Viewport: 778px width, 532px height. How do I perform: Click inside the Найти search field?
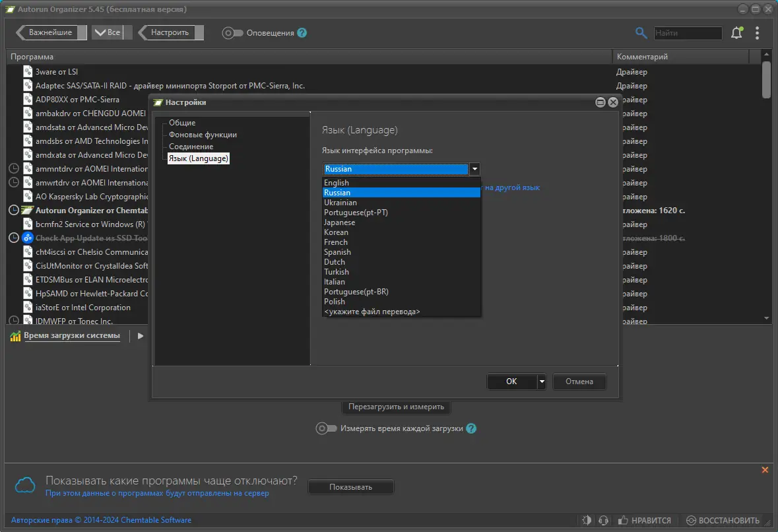(x=688, y=32)
